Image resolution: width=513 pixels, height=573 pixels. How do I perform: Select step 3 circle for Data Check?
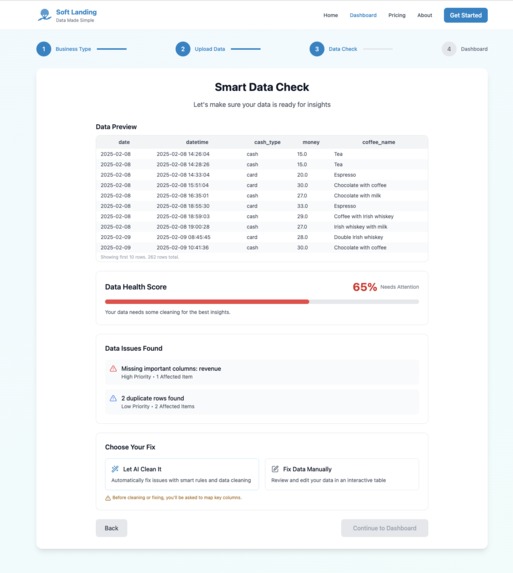[x=317, y=49]
